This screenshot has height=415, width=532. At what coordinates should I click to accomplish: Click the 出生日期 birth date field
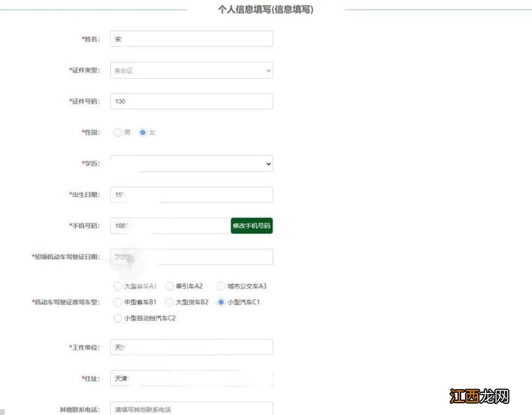coord(191,194)
